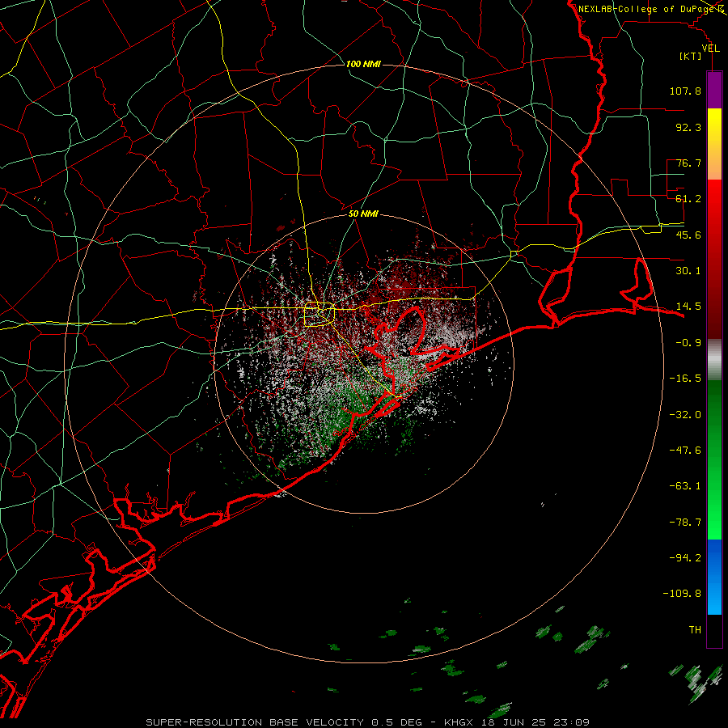Select the 45.6 scale value

[688, 235]
